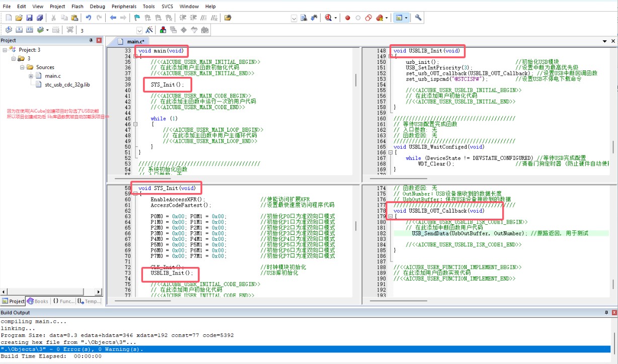Comment out the selected code
Screen dimensions: 618x364
coord(203,18)
